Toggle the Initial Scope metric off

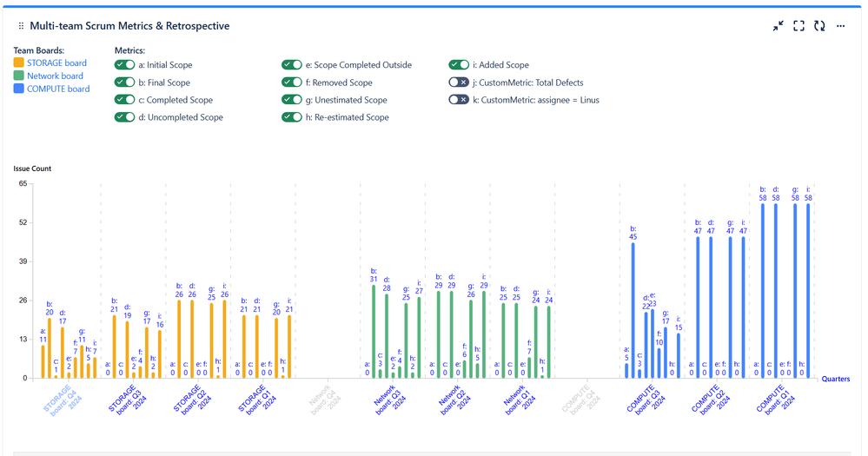124,65
